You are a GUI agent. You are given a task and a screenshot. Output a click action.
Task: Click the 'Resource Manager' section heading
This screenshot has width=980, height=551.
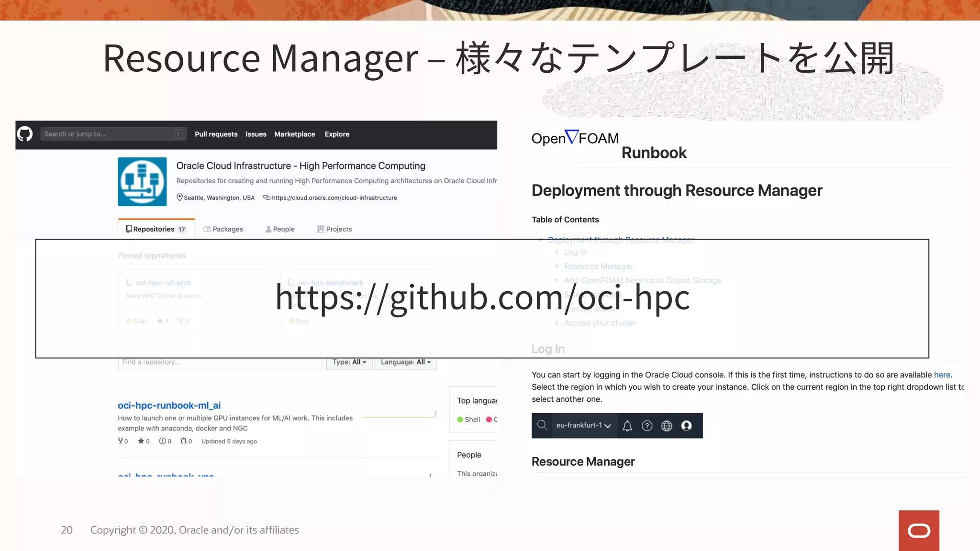point(583,462)
